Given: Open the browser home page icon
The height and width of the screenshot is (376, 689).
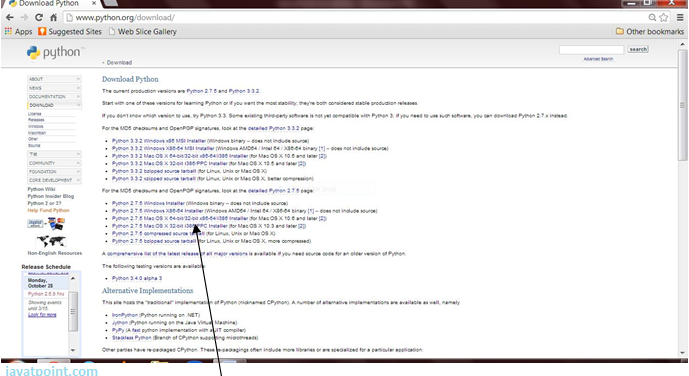Looking at the screenshot, I should pos(53,18).
